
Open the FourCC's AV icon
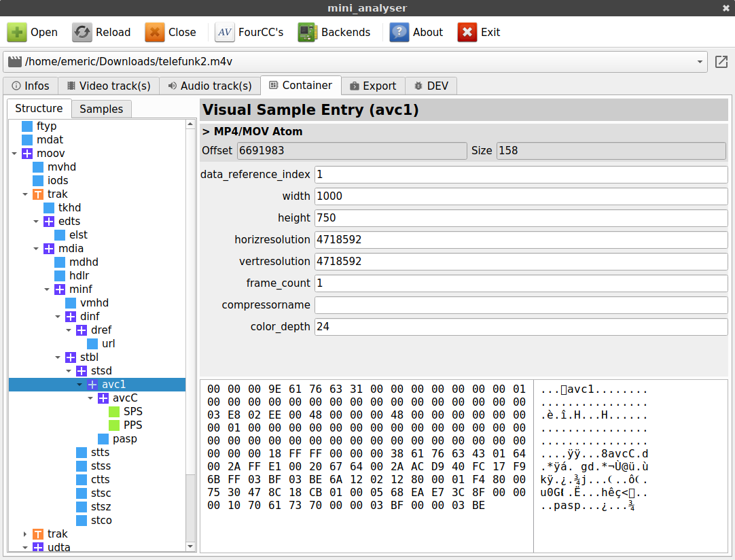[225, 33]
